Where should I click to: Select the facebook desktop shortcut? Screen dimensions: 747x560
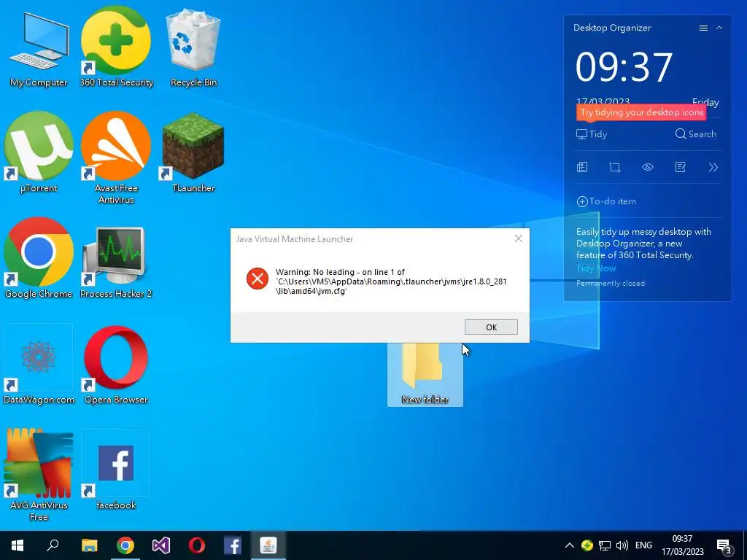click(116, 470)
